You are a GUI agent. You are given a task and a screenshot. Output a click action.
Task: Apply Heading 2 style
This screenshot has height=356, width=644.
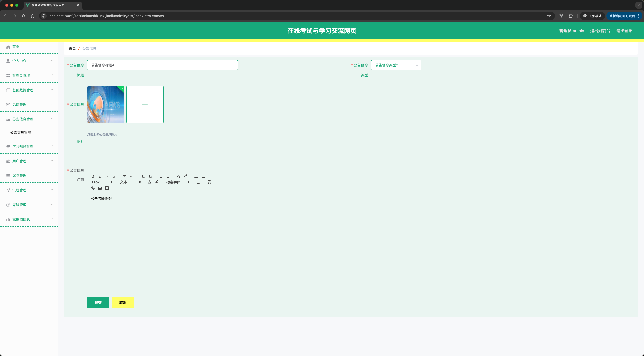tap(149, 176)
